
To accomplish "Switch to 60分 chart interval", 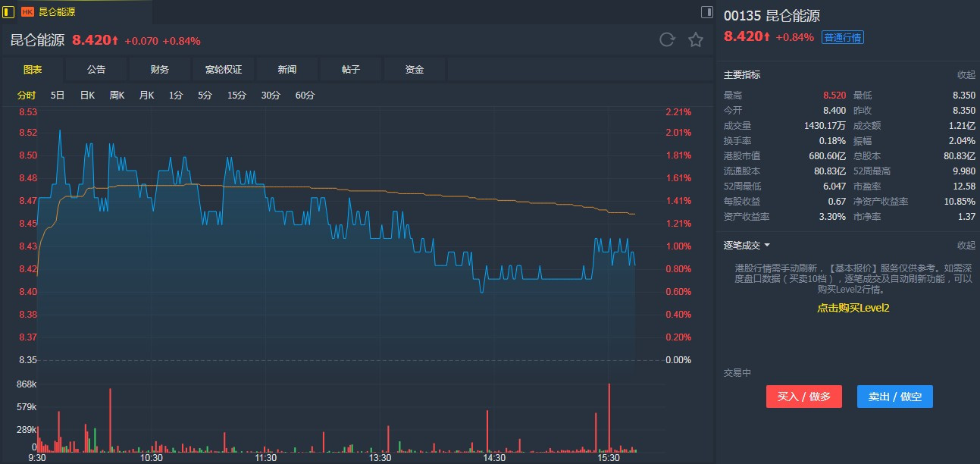I will 305,95.
